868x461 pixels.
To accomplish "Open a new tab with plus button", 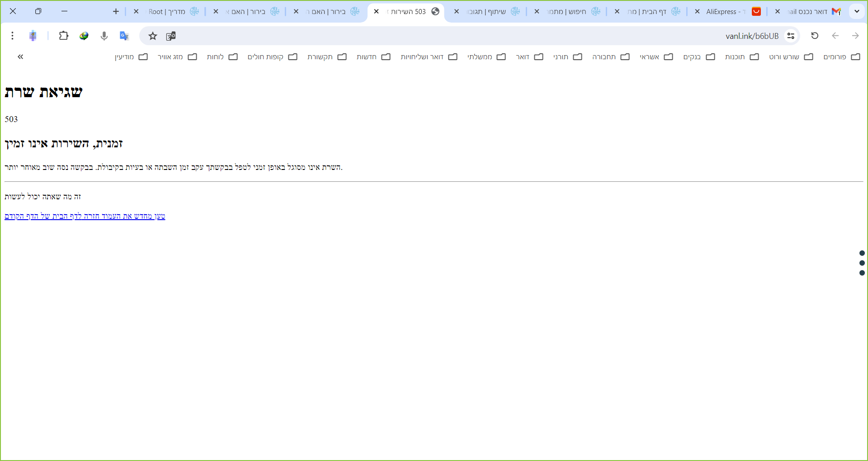I will click(116, 12).
